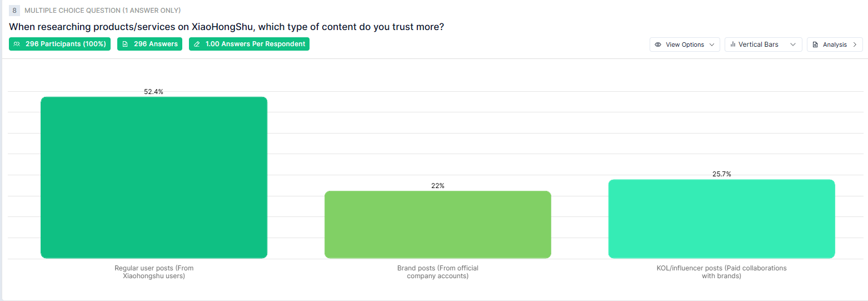Click the question title text
Viewport: 868px width, 301px height.
(x=227, y=27)
